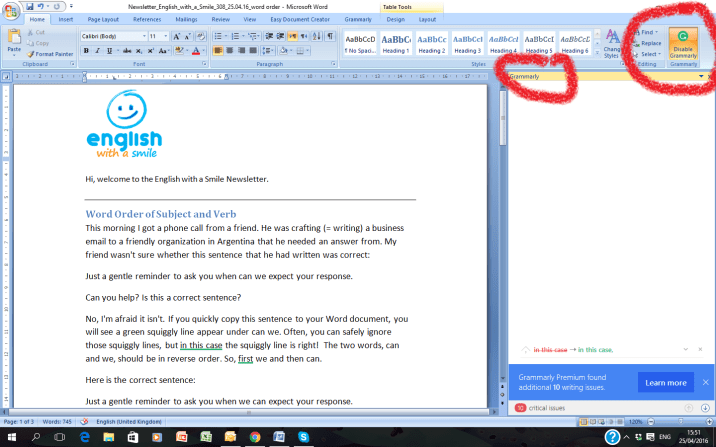The image size is (716, 447).
Task: Open the Insert ribbon tab
Action: [66, 19]
